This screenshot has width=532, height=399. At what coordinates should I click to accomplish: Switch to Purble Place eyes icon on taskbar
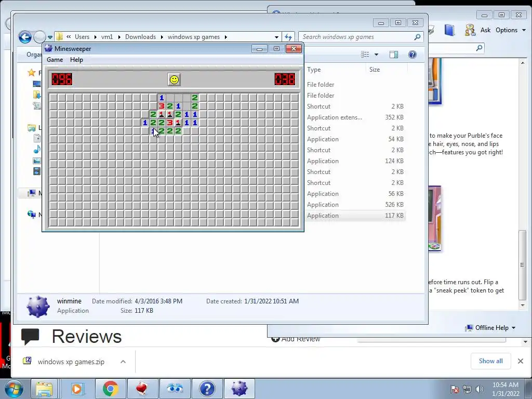[175, 389]
